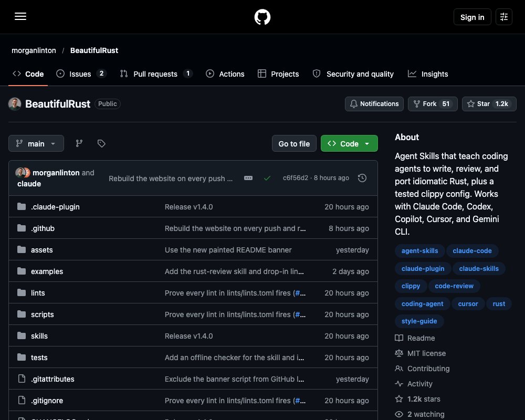Open the hamburger navigation menu
This screenshot has height=420, width=525.
click(x=20, y=16)
